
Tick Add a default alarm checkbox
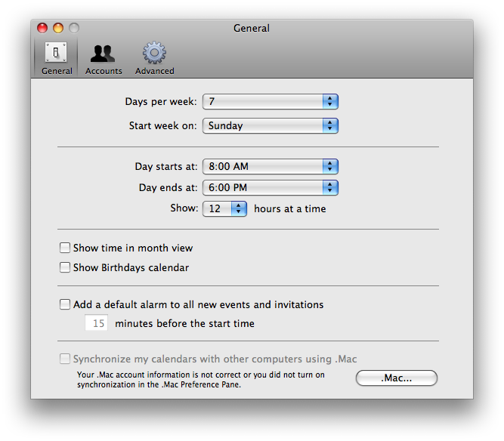point(65,304)
